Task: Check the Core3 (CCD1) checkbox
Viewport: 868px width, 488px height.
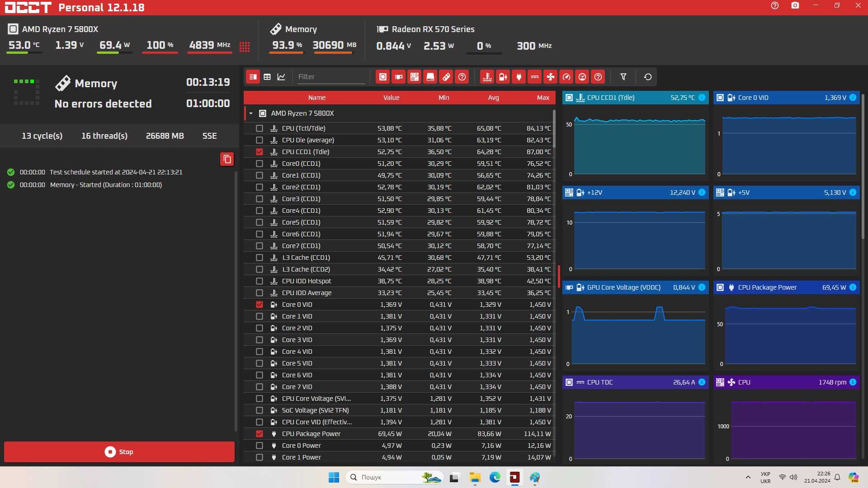Action: pyautogui.click(x=259, y=199)
